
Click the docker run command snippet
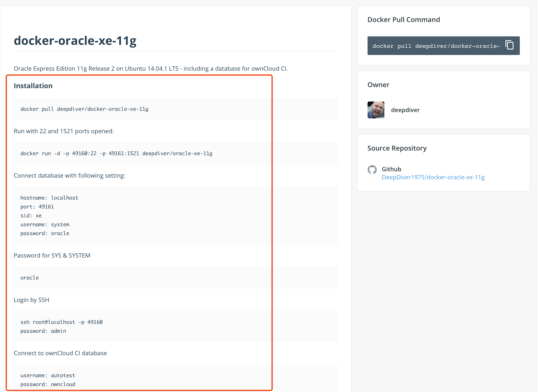pos(116,153)
